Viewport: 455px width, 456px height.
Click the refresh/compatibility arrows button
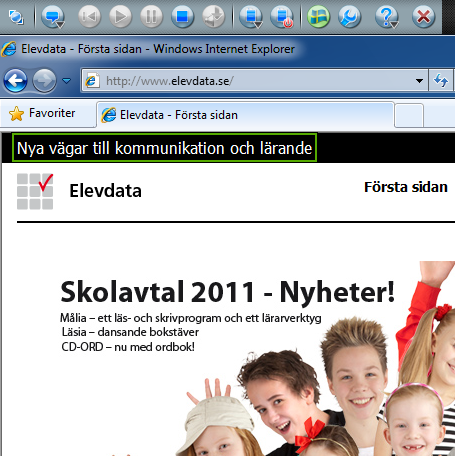441,81
